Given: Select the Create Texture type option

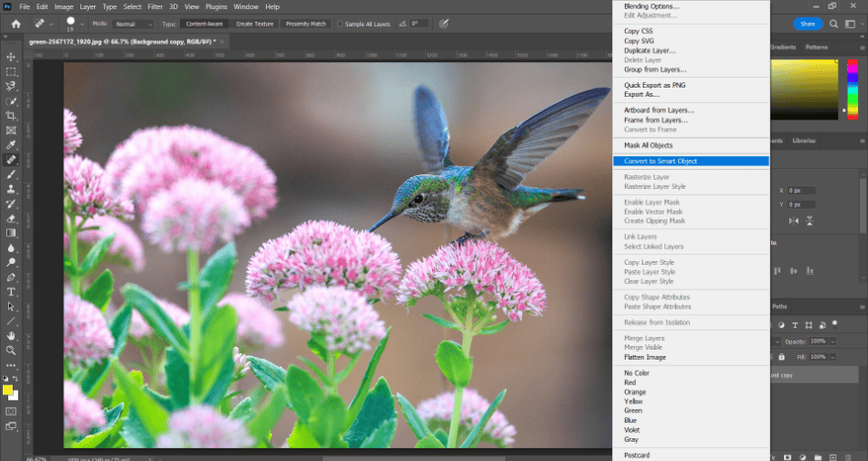Looking at the screenshot, I should coord(255,25).
